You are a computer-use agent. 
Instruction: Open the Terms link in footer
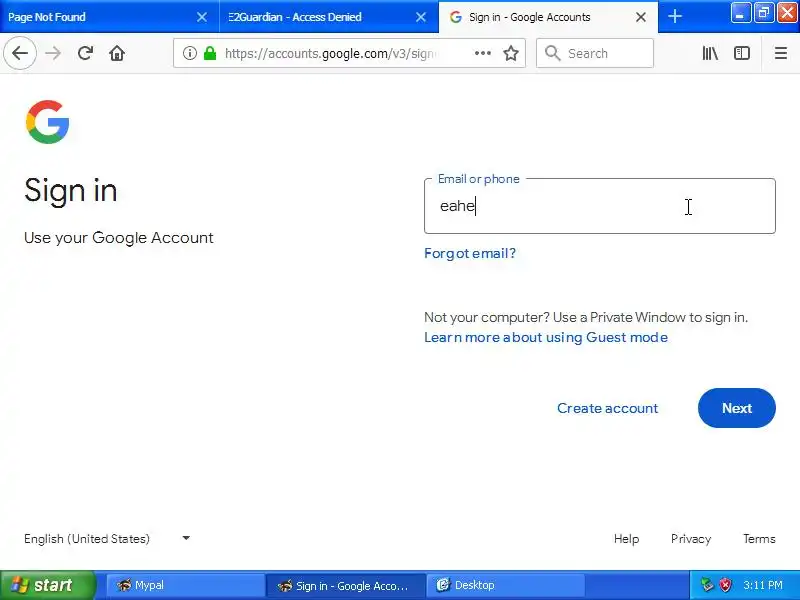pos(759,539)
